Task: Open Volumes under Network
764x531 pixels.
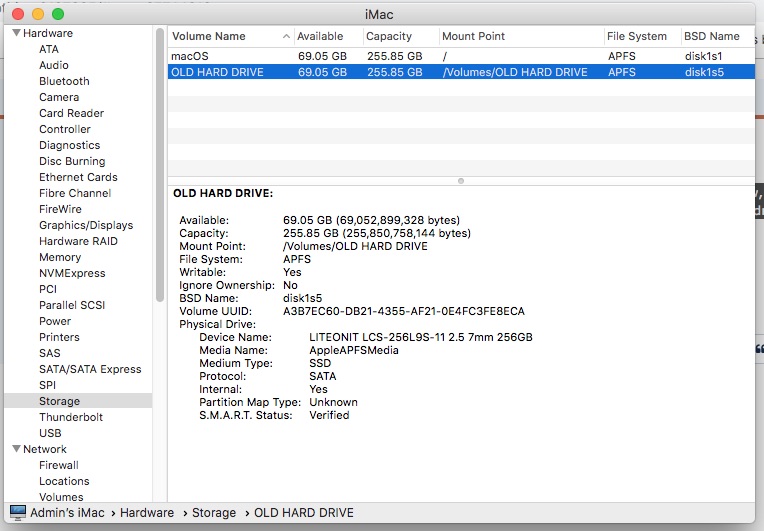Action: coord(61,497)
